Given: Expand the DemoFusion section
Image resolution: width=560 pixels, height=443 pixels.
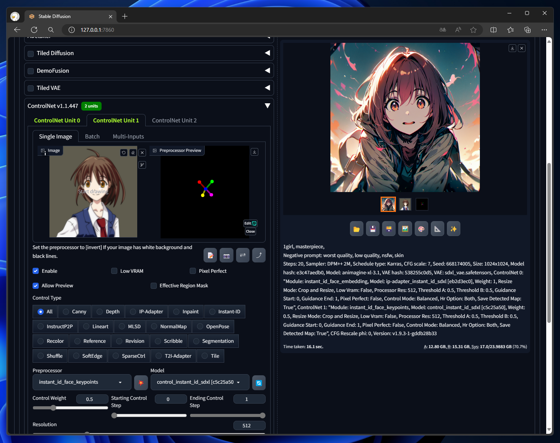Looking at the screenshot, I should point(267,70).
